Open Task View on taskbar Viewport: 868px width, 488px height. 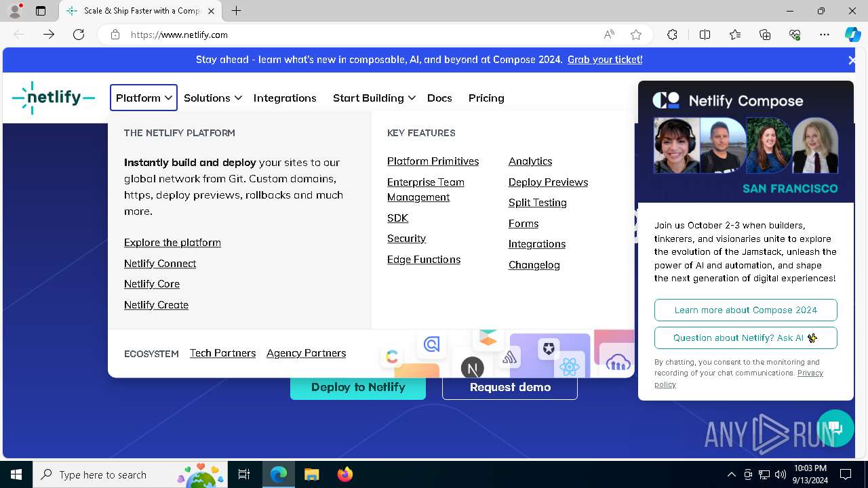click(x=244, y=474)
